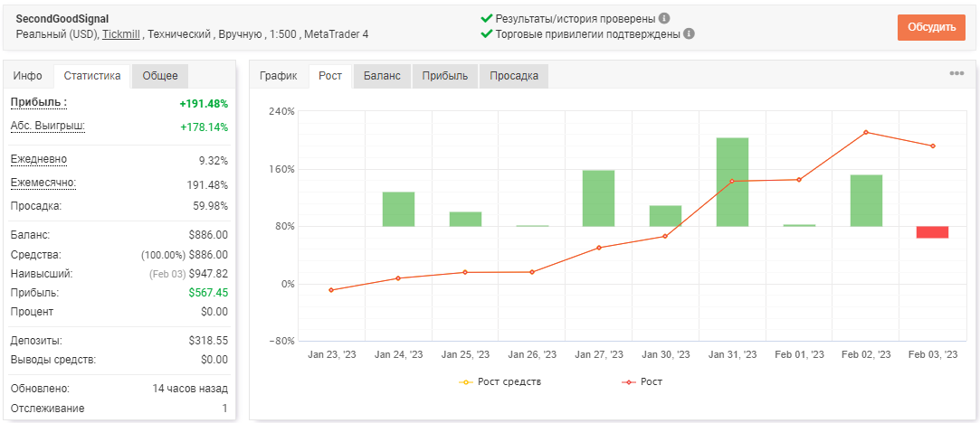Viewport: 980px width, 423px height.
Task: Click the red Feb 03, '23 bar
Action: point(933,232)
